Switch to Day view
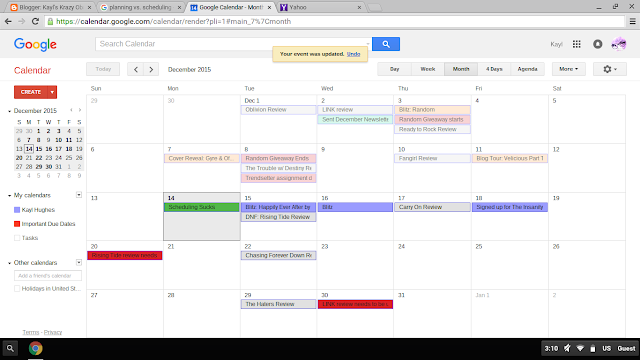640x360 pixels. [x=394, y=69]
